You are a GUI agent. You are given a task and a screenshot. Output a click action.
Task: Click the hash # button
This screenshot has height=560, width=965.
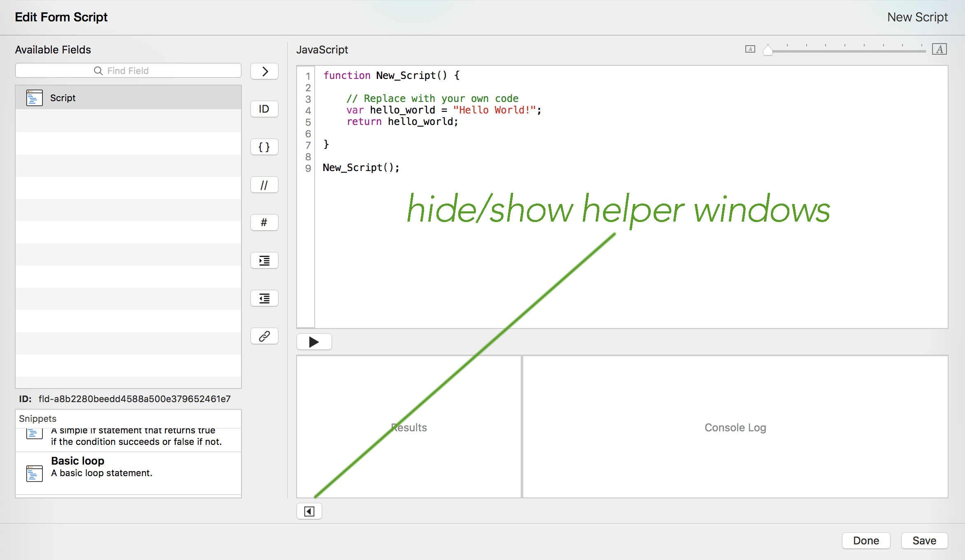[x=264, y=223]
